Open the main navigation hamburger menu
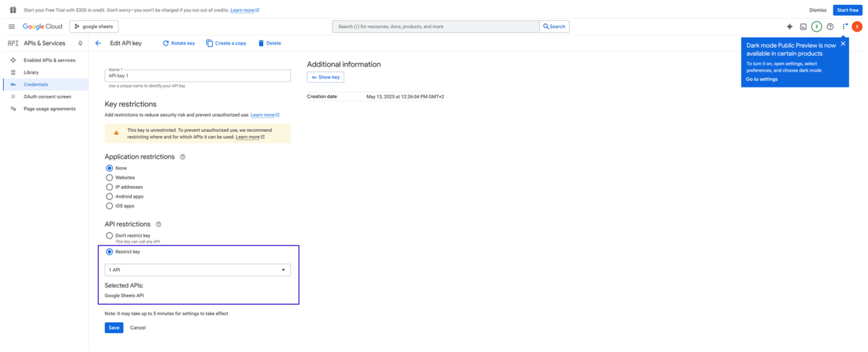 click(x=12, y=27)
